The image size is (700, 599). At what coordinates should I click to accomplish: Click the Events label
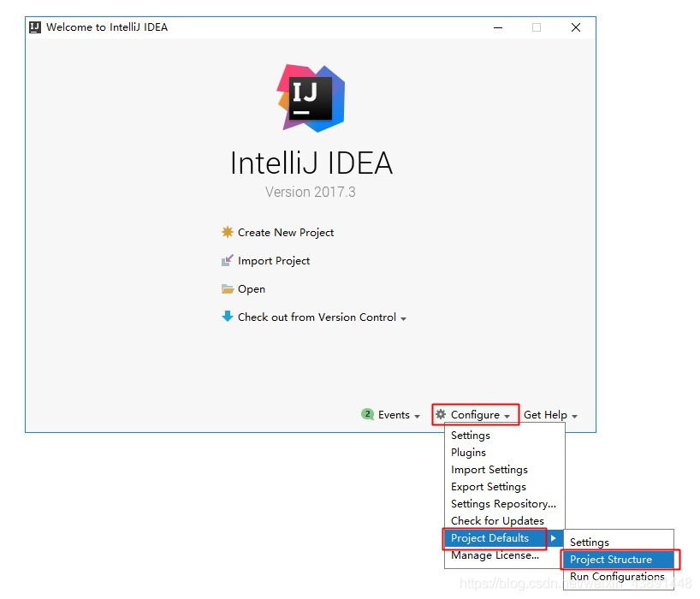pos(394,415)
